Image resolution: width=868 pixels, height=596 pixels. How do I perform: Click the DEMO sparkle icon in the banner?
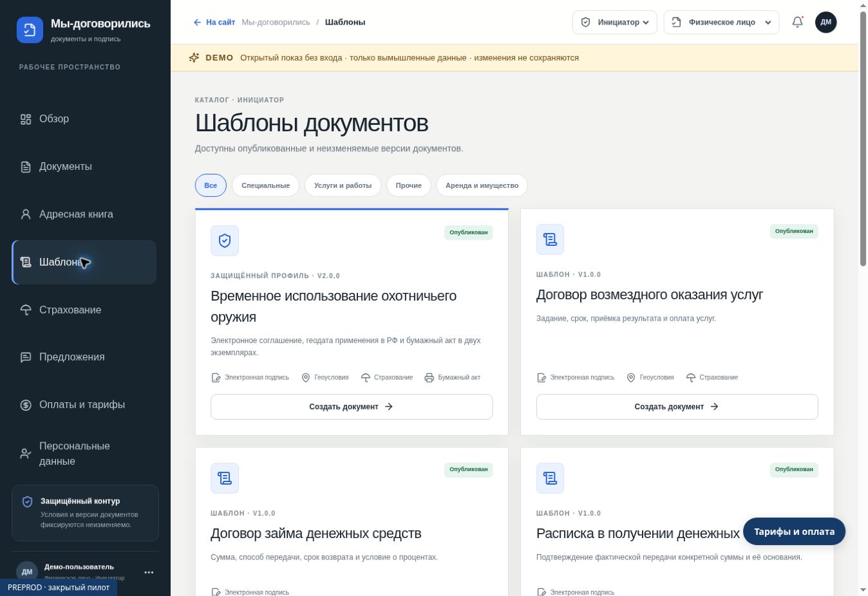click(194, 58)
